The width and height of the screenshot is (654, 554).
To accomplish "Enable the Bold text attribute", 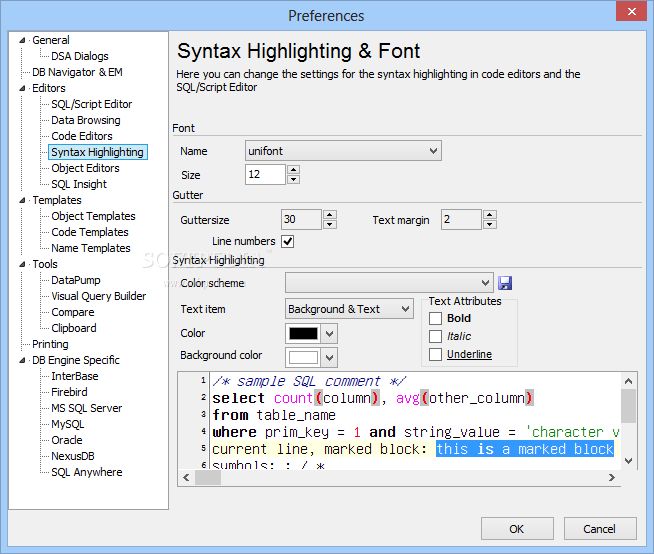I will pyautogui.click(x=435, y=318).
